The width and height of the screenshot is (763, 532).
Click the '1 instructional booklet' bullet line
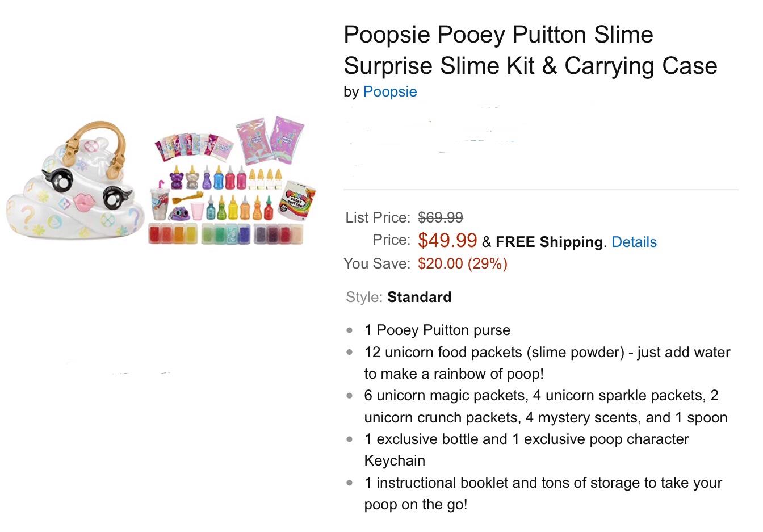coord(543,483)
